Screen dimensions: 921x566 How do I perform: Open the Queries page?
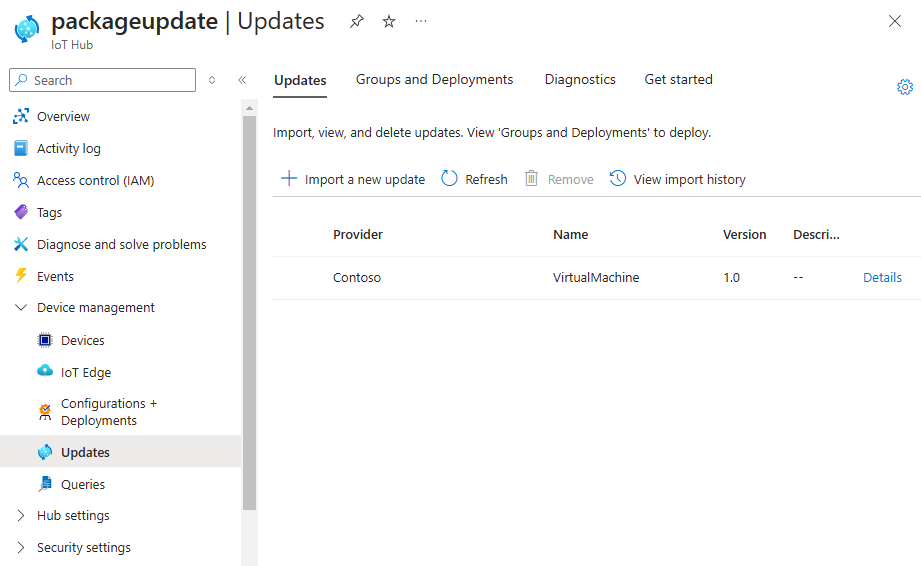click(82, 484)
